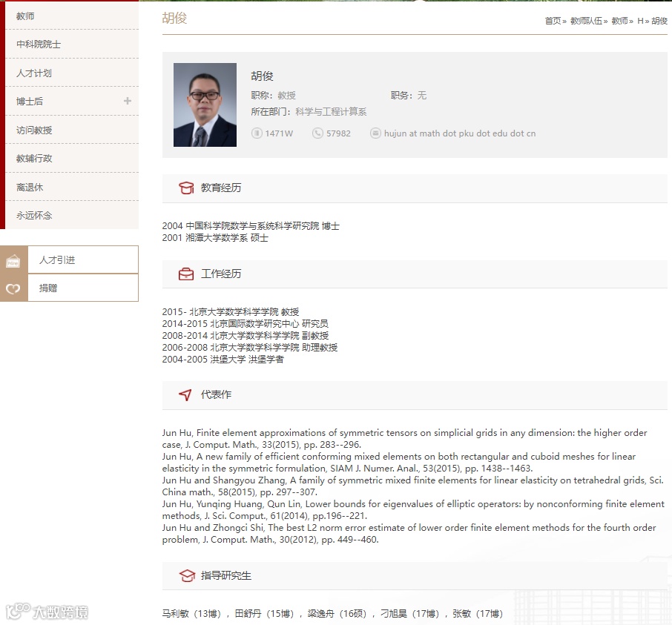672x625 pixels.
Task: Click the 工作经历 section heading
Action: tap(221, 274)
